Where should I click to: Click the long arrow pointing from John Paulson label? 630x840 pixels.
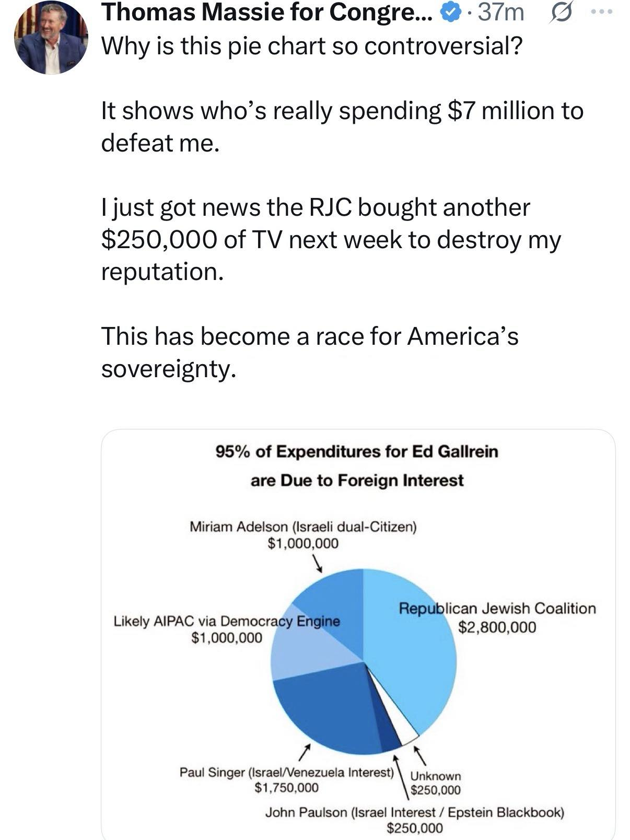pyautogui.click(x=401, y=774)
